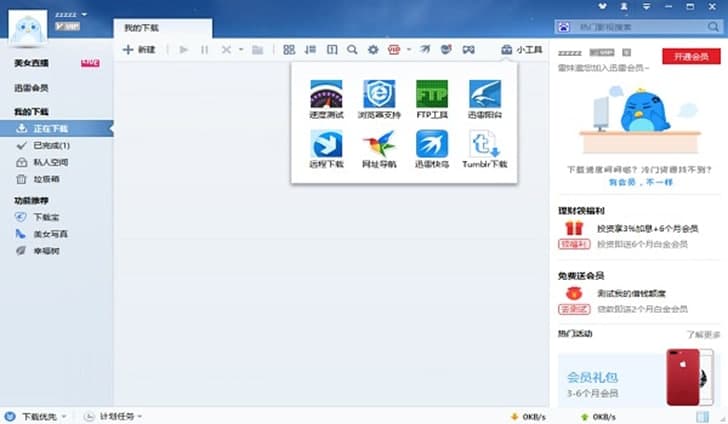The height and width of the screenshot is (424, 728).
Task: Open the 网址导航 hummingbird tool
Action: pyautogui.click(x=379, y=149)
